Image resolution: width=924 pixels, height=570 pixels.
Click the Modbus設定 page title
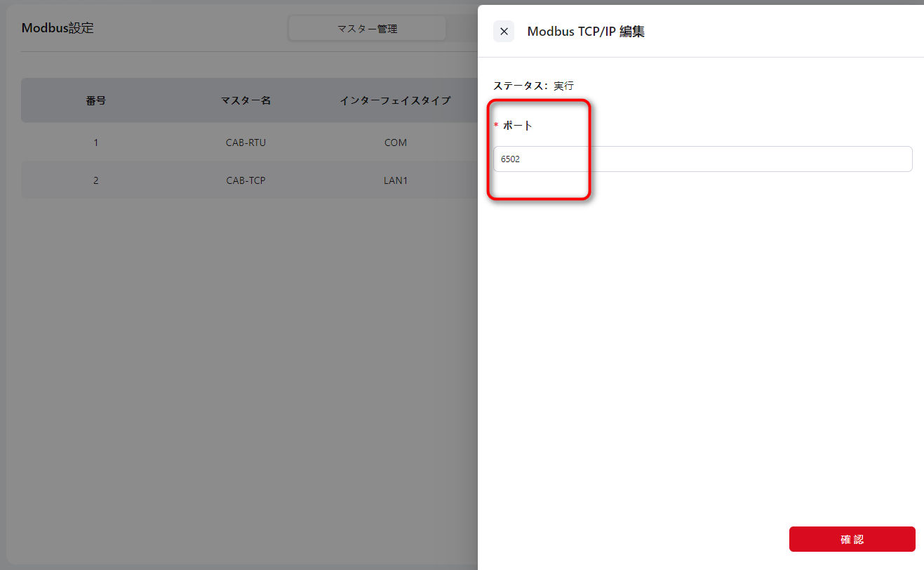tap(58, 28)
